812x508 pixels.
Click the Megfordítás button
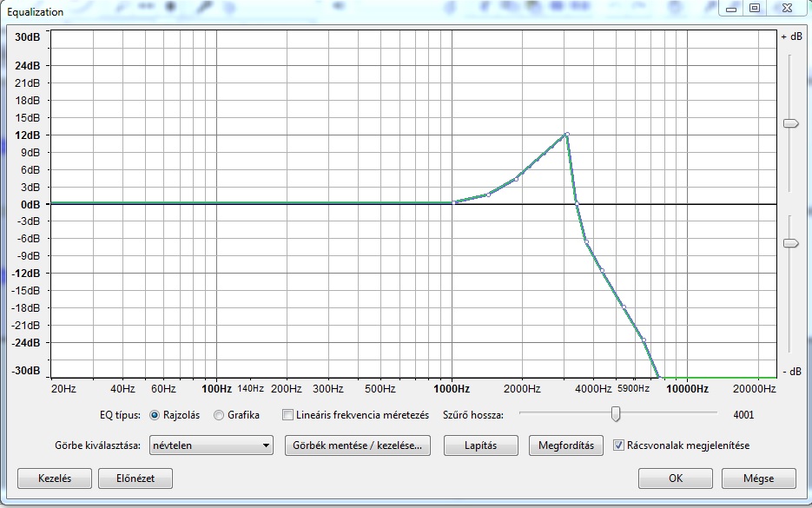click(565, 445)
